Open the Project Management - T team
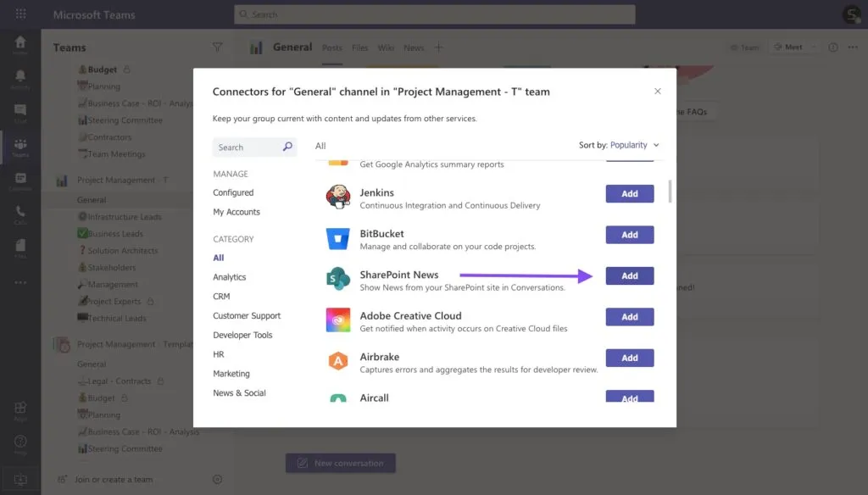Image resolution: width=868 pixels, height=495 pixels. [x=122, y=180]
